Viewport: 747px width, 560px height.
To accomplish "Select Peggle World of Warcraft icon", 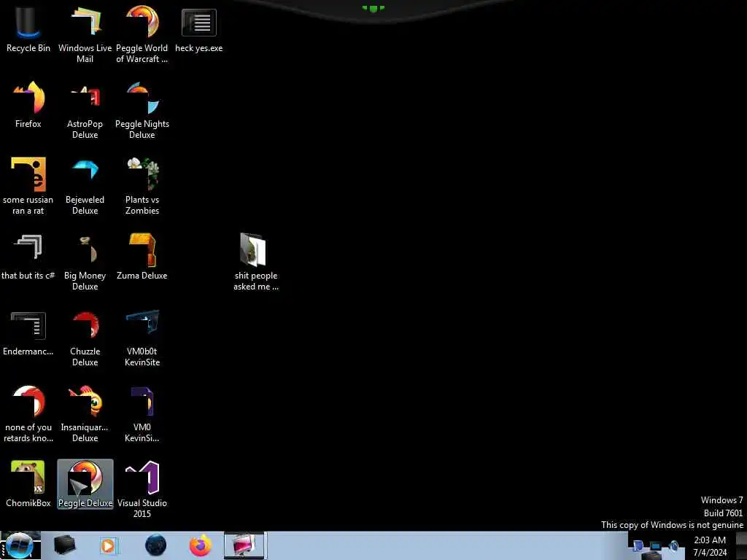I will [142, 34].
